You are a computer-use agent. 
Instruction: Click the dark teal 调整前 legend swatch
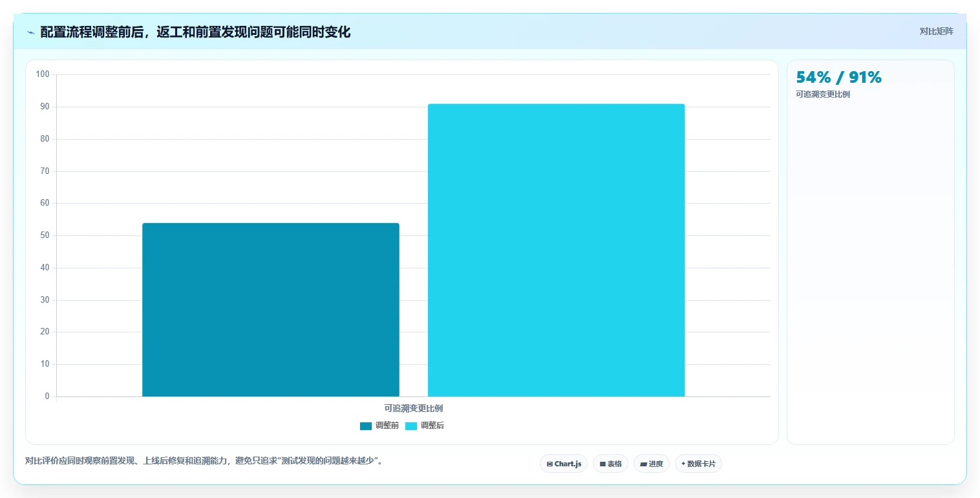pyautogui.click(x=366, y=426)
